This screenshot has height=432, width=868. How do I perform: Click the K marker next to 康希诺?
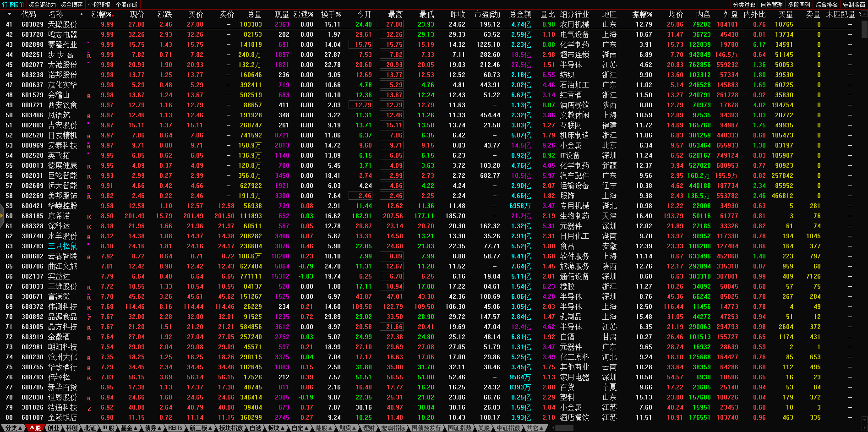pos(89,217)
